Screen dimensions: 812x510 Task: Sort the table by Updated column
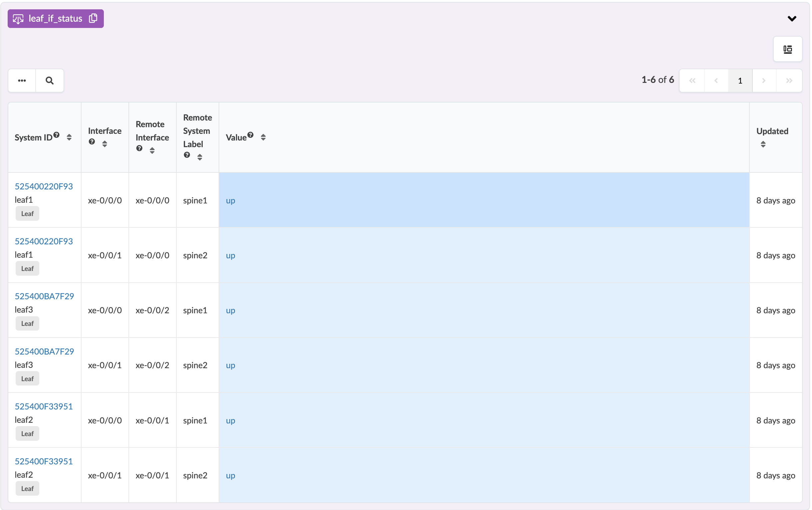click(763, 144)
